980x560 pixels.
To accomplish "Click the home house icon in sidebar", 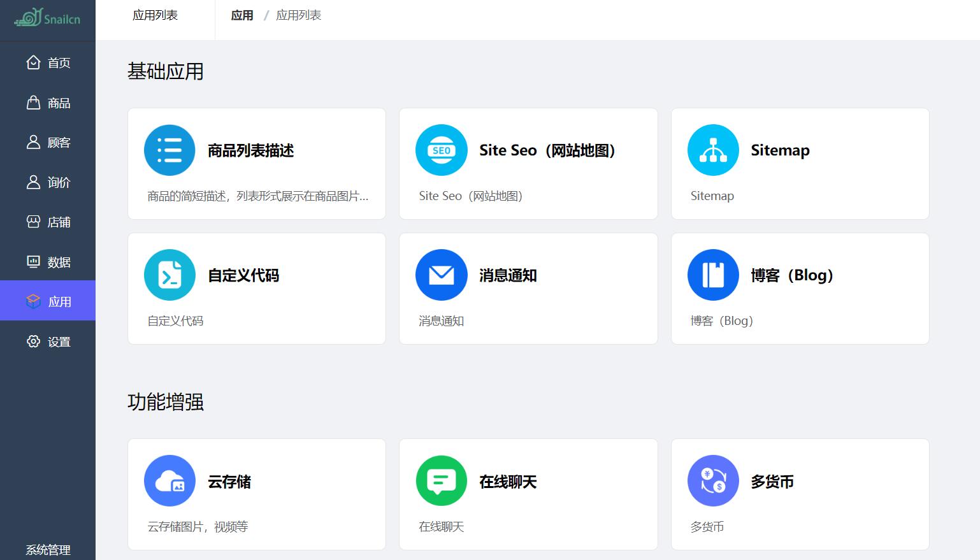I will coord(33,62).
